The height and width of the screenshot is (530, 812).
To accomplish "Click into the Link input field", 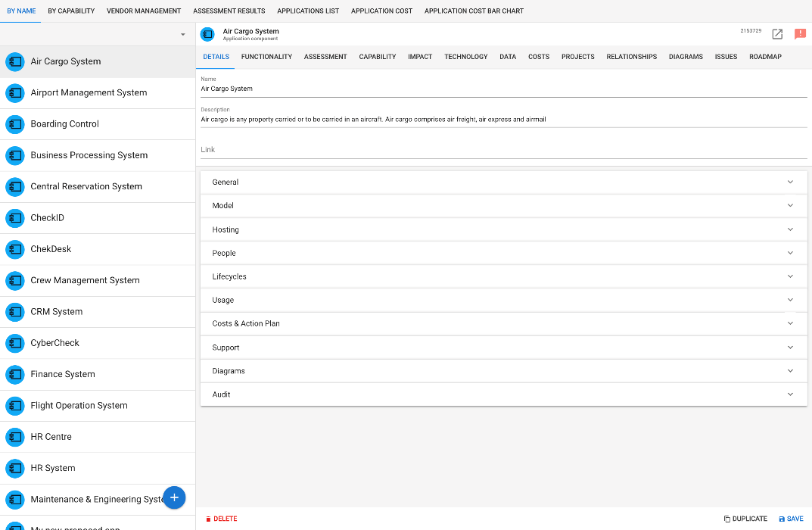I will (503, 150).
